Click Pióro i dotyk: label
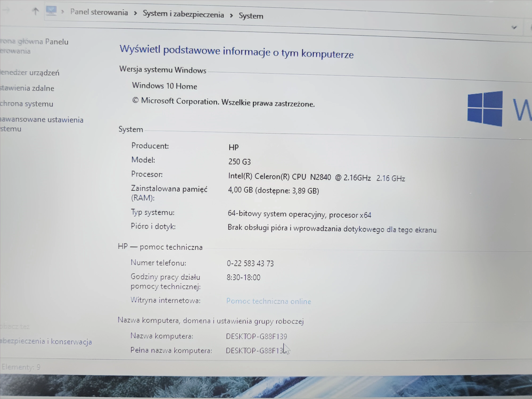The width and height of the screenshot is (532, 399). [153, 226]
